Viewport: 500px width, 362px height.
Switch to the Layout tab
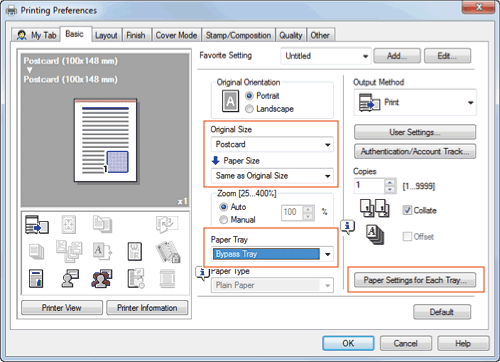[106, 35]
